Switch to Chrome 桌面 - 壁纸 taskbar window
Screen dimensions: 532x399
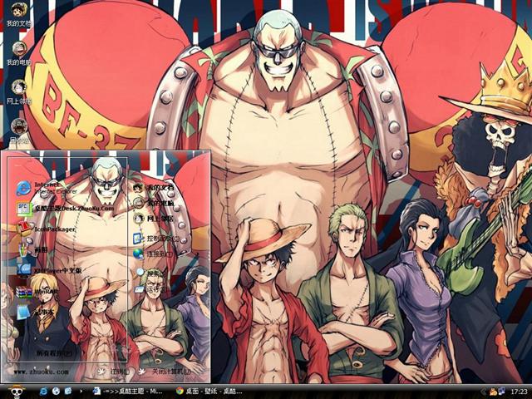tap(209, 392)
